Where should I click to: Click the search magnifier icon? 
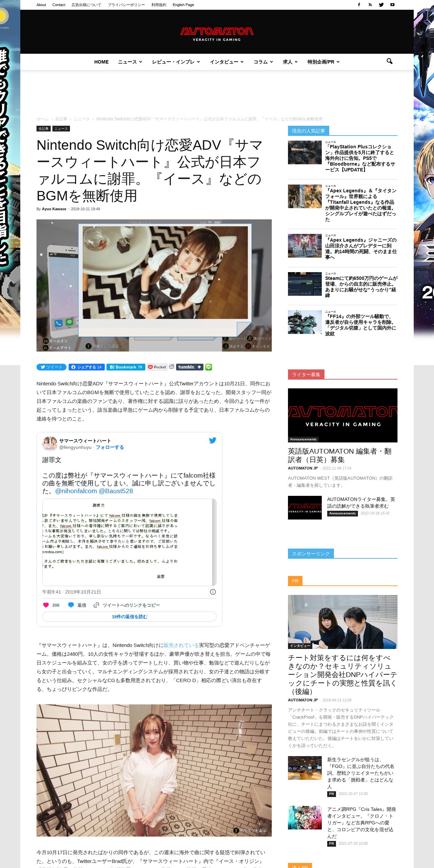[389, 61]
